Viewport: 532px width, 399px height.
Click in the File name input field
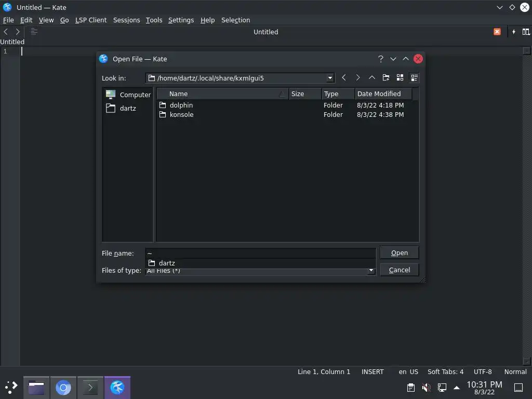tap(261, 253)
